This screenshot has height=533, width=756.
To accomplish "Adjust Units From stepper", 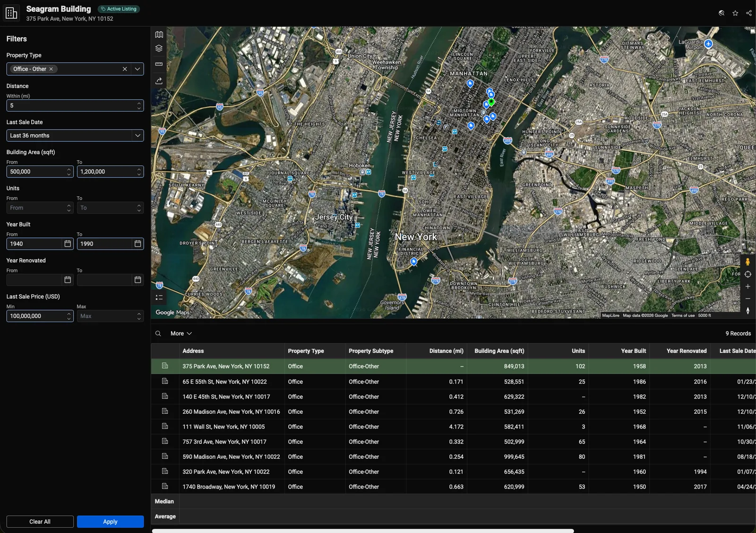I will 69,208.
